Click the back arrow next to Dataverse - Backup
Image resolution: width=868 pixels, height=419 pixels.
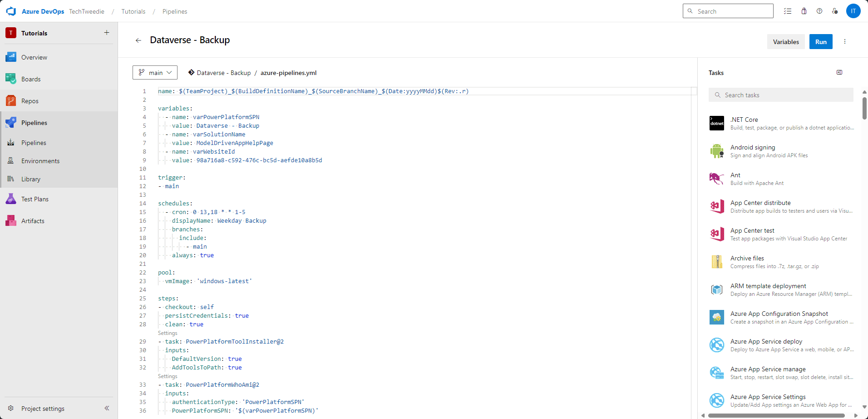[x=138, y=40]
